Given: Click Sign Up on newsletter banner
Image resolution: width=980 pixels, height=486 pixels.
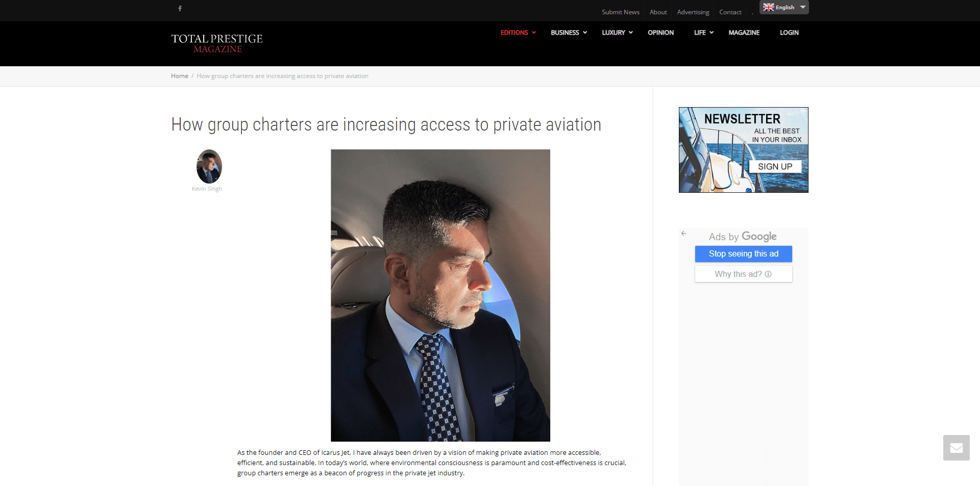Looking at the screenshot, I should tap(775, 167).
